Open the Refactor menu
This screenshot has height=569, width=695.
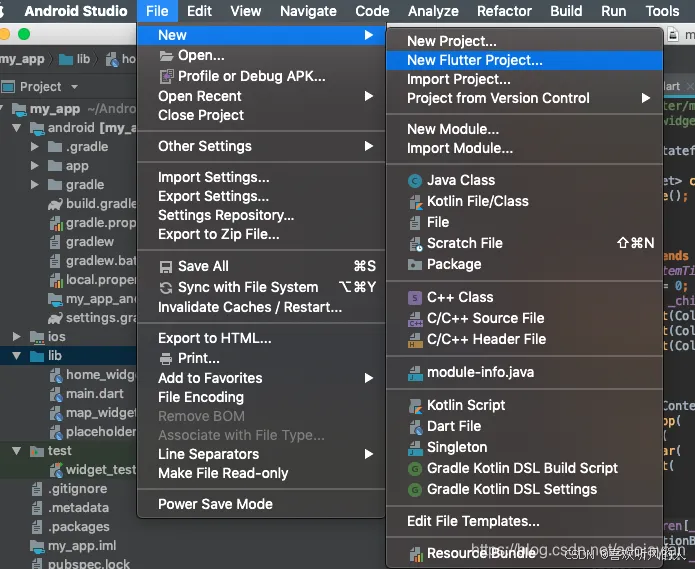[504, 11]
